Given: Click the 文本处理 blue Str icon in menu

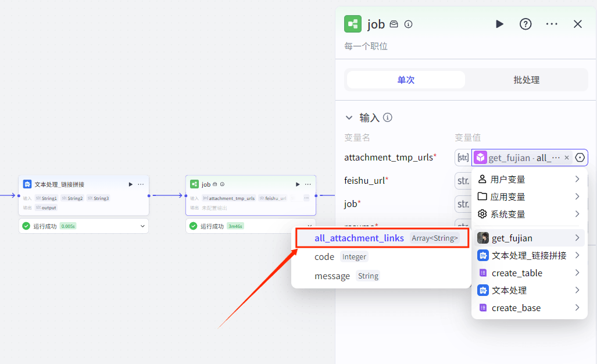Looking at the screenshot, I should click(483, 290).
